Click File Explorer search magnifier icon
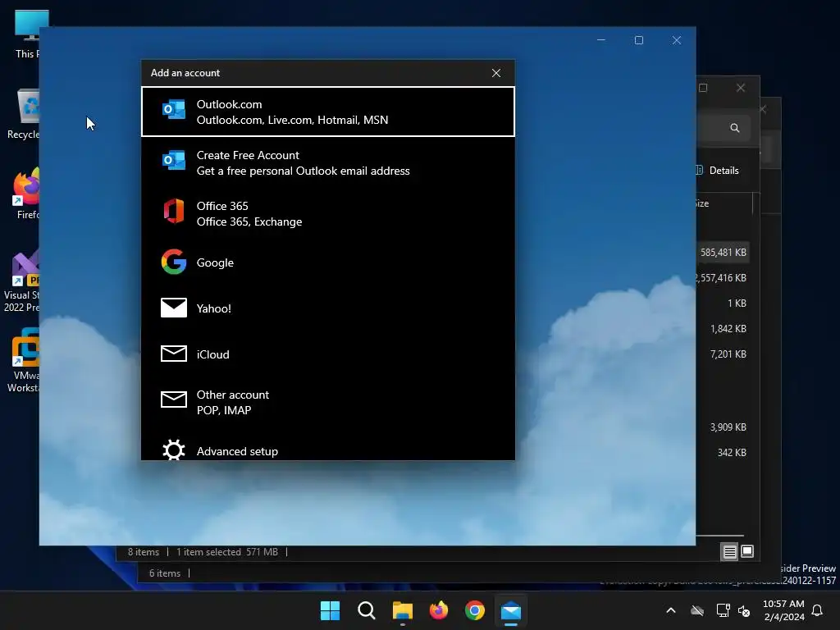The width and height of the screenshot is (840, 630). [x=735, y=128]
